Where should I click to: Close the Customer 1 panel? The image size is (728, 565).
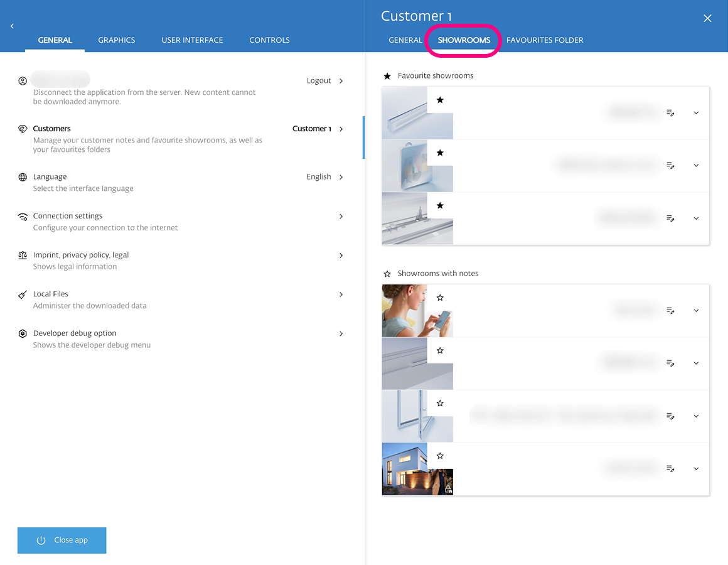pyautogui.click(x=707, y=18)
